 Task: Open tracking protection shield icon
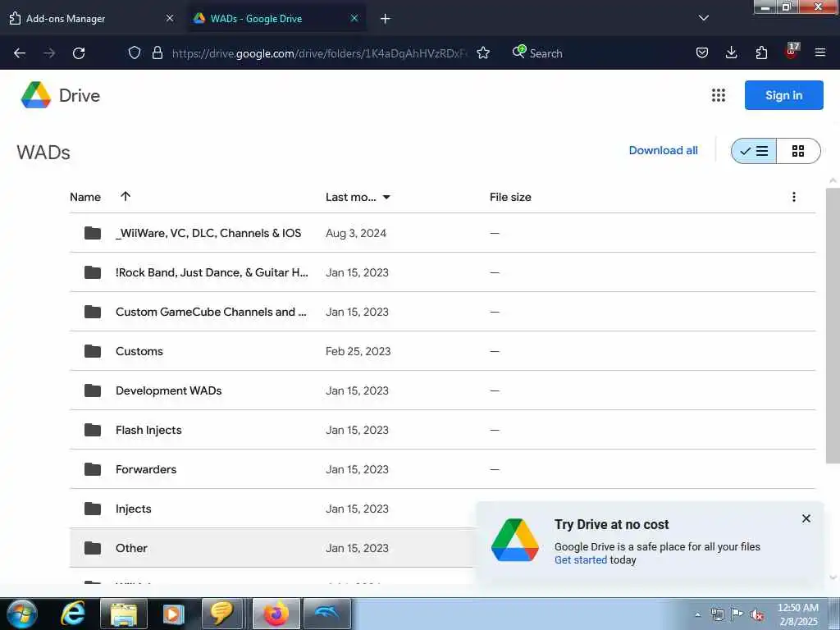[135, 52]
